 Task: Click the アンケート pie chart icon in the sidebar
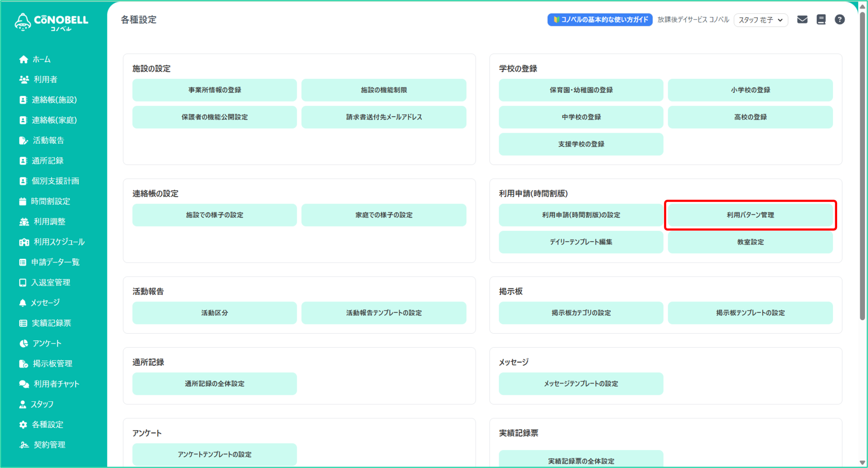(23, 344)
